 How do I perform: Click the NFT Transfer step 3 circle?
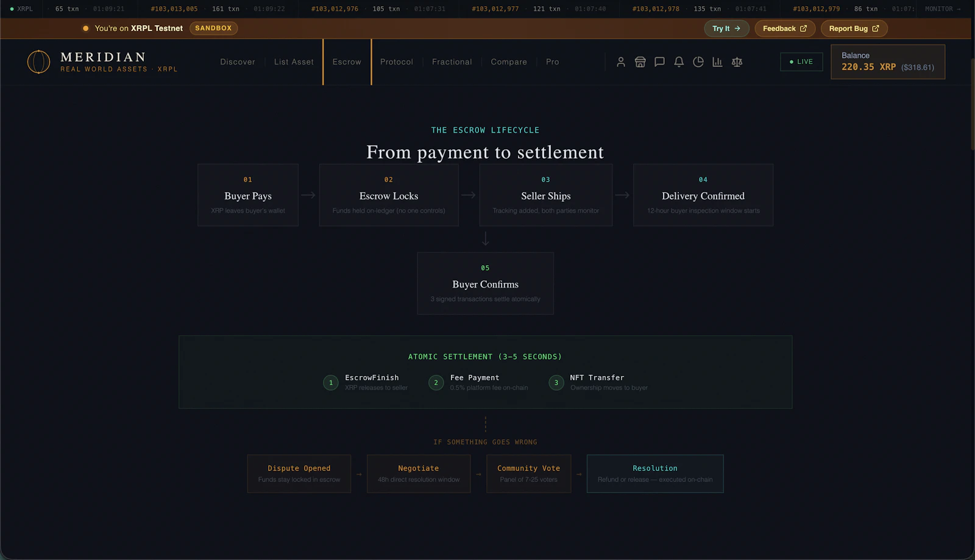[x=556, y=383]
